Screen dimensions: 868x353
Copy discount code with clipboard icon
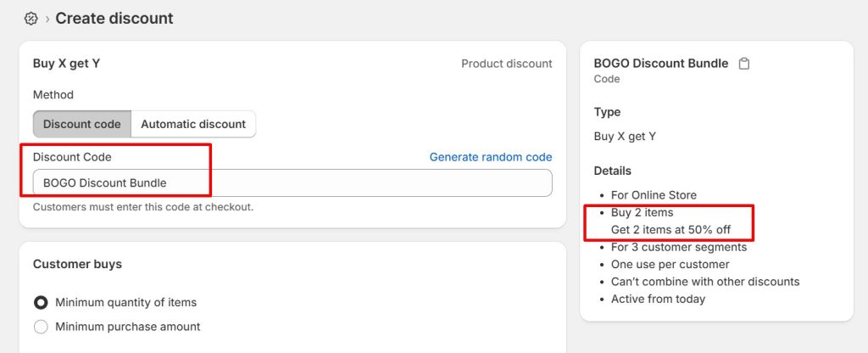(744, 64)
